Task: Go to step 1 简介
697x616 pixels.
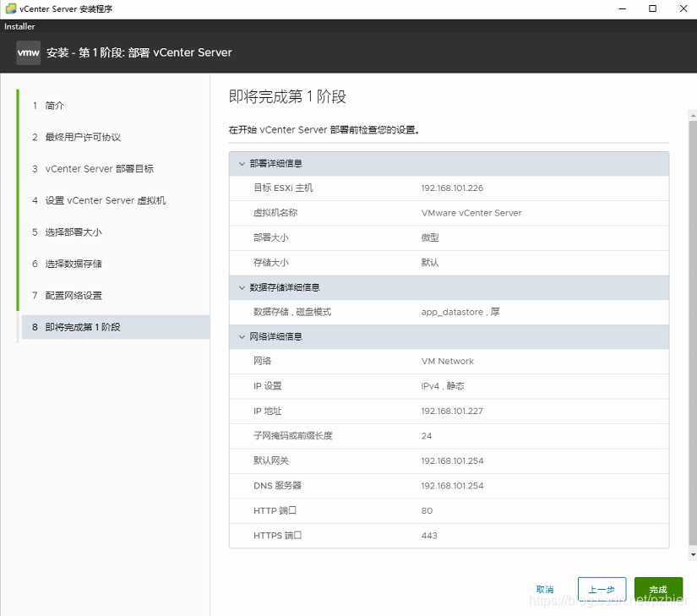Action: tap(48, 106)
